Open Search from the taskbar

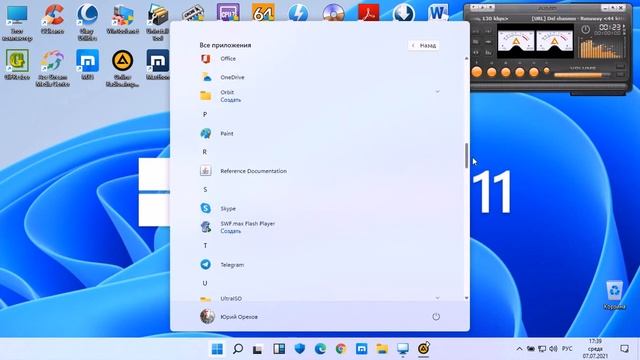(238, 349)
